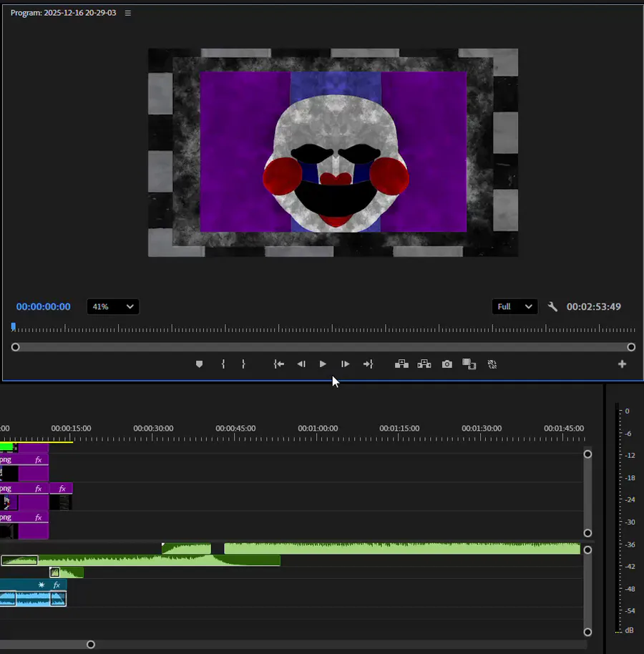Viewport: 644px width, 654px height.
Task: Click fx badge on lowest video track png clip
Action: coord(39,517)
